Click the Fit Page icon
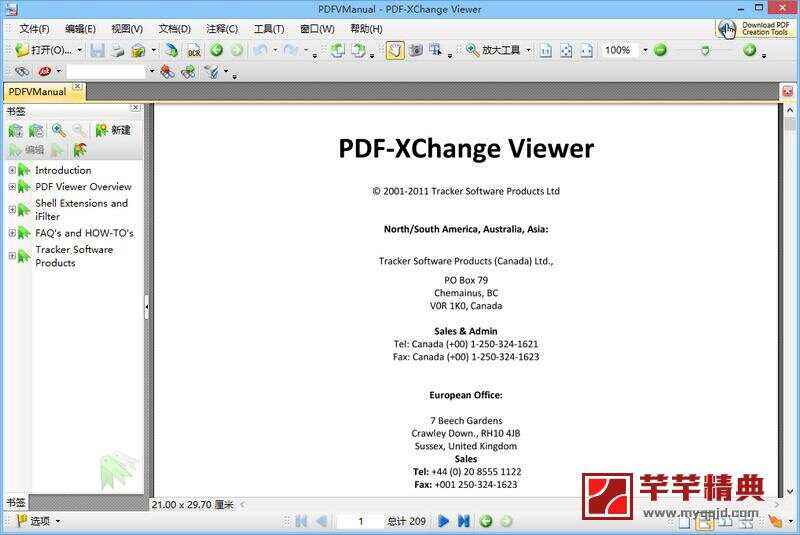Screen dimensions: 800x535 click(x=566, y=50)
